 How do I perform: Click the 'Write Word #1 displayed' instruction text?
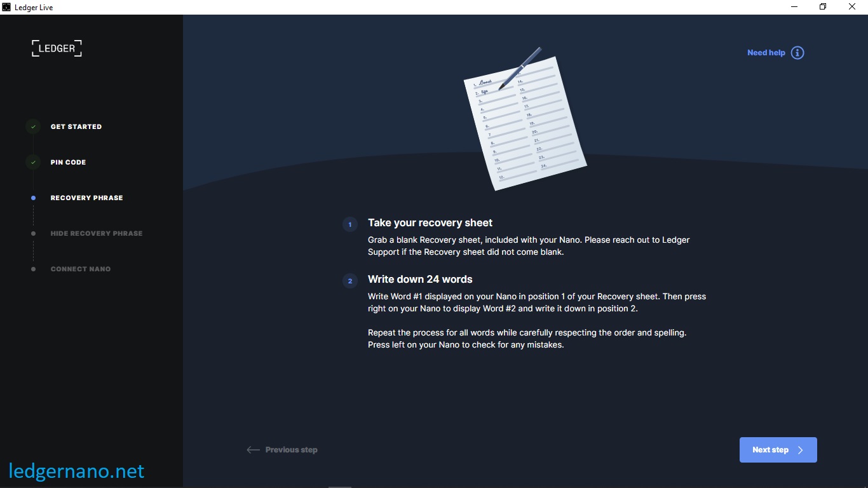pyautogui.click(x=537, y=302)
